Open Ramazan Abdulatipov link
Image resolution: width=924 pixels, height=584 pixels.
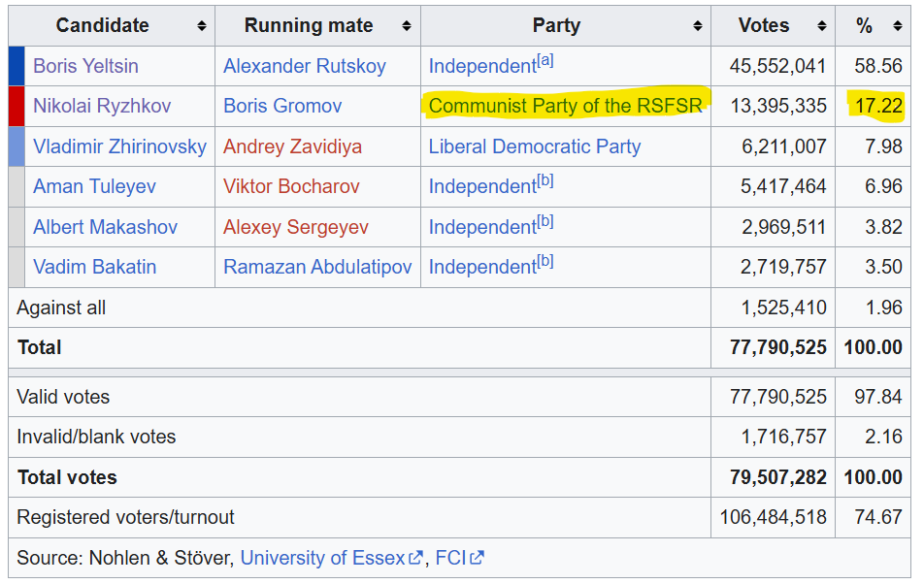click(x=317, y=268)
